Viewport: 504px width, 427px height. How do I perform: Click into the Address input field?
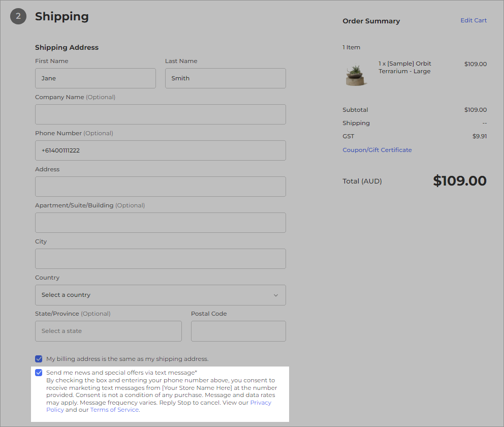(160, 187)
